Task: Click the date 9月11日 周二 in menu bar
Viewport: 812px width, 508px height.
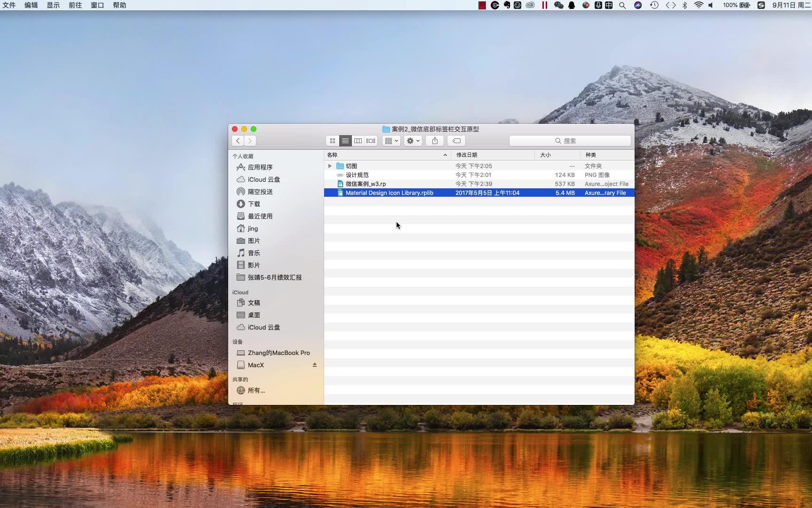Action: click(x=791, y=5)
